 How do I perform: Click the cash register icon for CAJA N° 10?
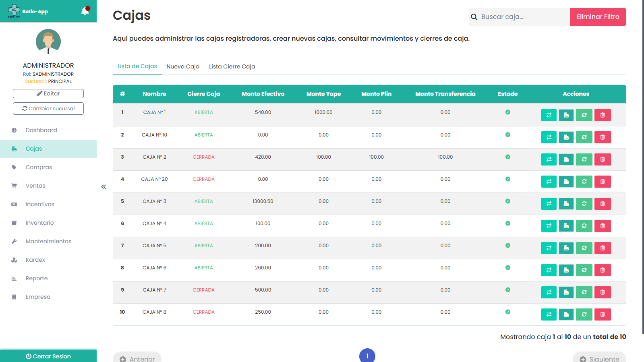(566, 137)
